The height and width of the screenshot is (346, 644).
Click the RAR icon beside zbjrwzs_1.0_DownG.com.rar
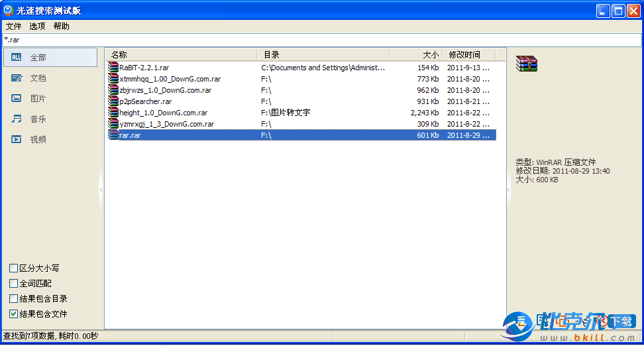tap(113, 90)
